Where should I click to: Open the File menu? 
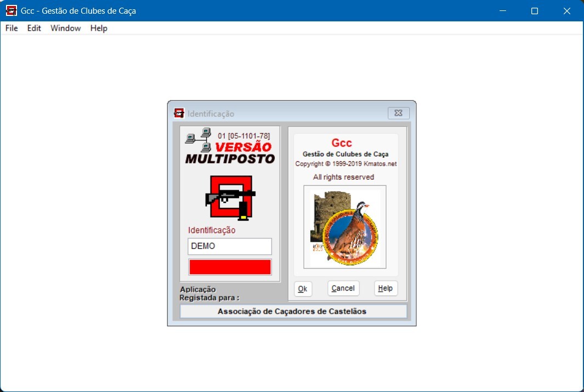coord(12,28)
